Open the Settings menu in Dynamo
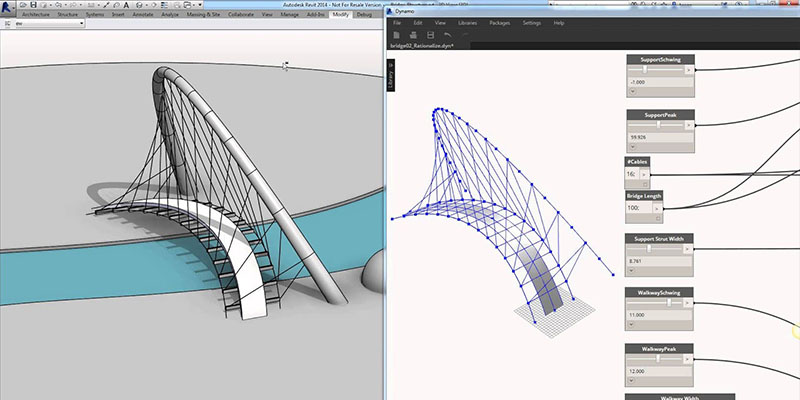 [532, 23]
